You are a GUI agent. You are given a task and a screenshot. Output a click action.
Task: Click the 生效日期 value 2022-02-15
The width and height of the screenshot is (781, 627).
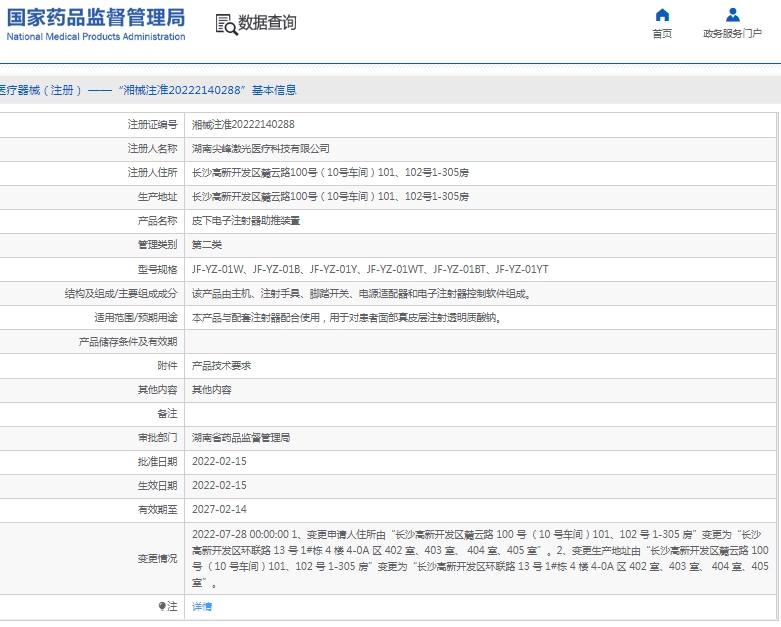[x=219, y=485]
